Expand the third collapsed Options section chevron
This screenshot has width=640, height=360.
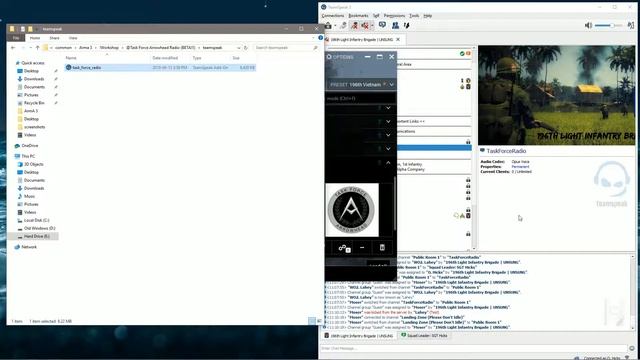tap(388, 135)
